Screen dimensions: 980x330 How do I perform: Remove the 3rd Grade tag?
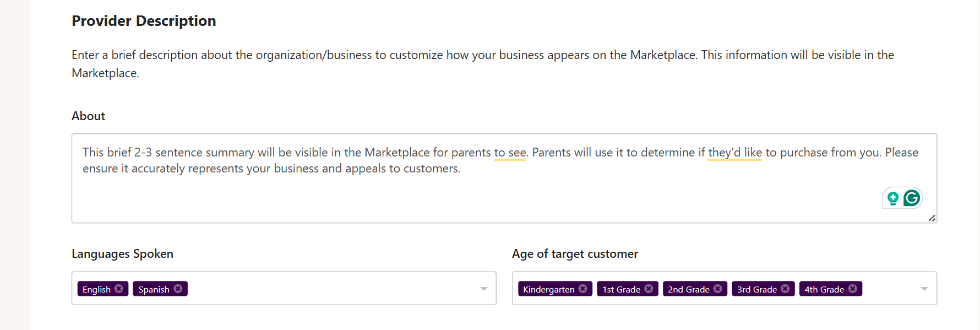(785, 289)
